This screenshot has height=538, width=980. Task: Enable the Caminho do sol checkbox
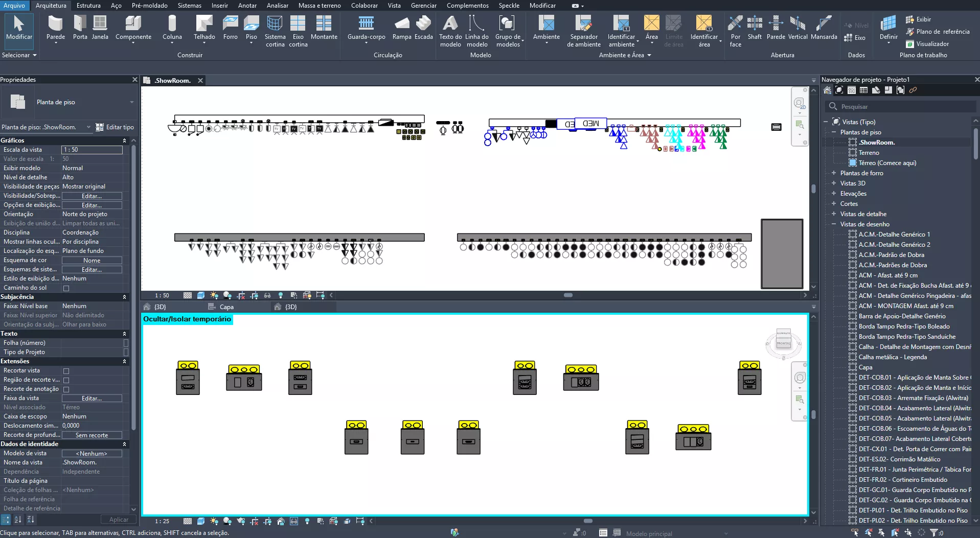coord(66,288)
